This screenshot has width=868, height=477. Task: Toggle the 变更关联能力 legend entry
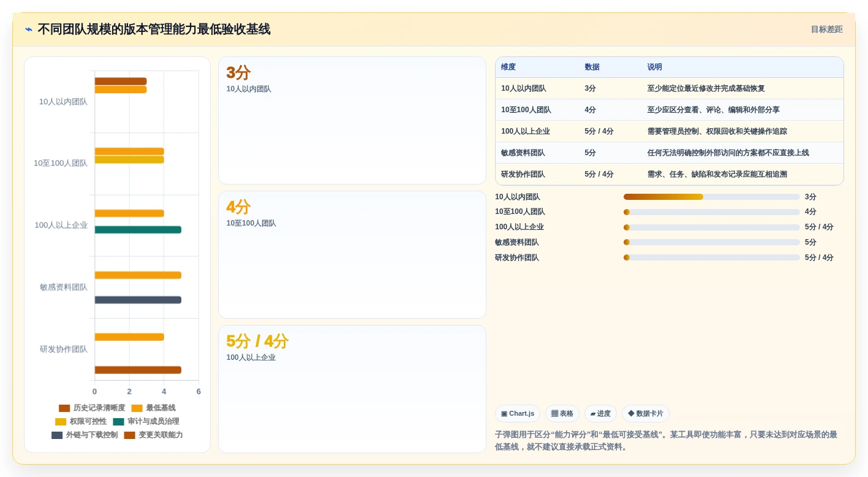click(x=154, y=435)
